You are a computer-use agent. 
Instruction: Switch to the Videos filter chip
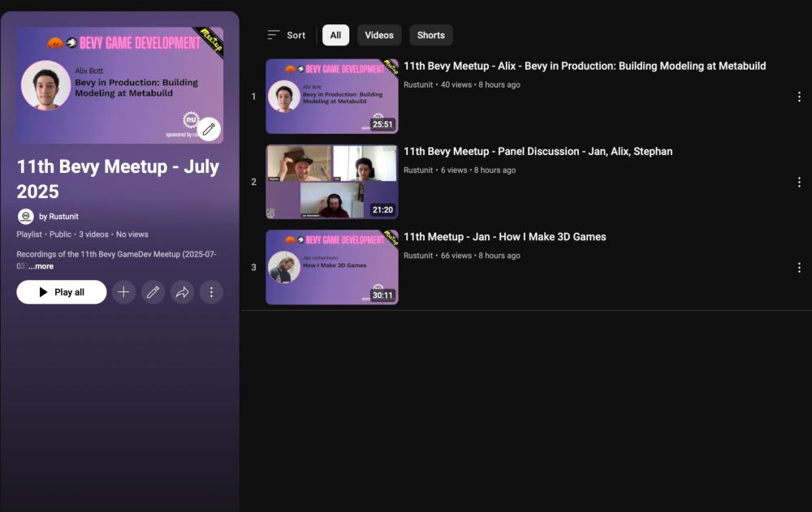click(379, 35)
